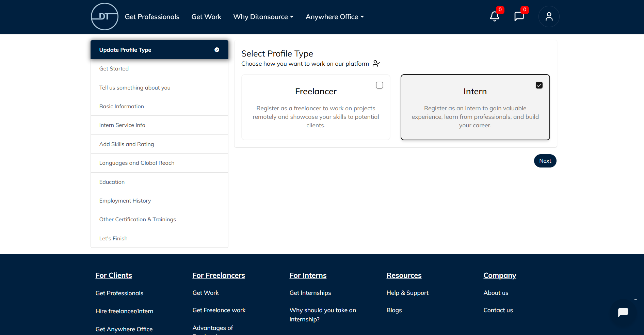Open footer Get Work link
Viewport: 644px width, 335px height.
pyautogui.click(x=206, y=293)
